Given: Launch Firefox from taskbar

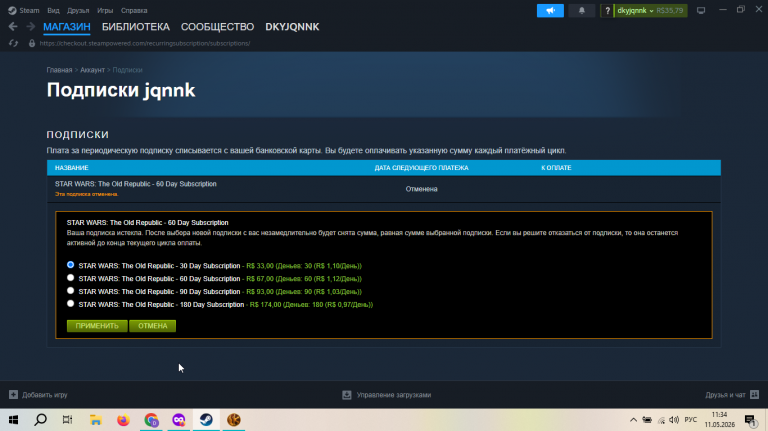Looking at the screenshot, I should tap(123, 420).
